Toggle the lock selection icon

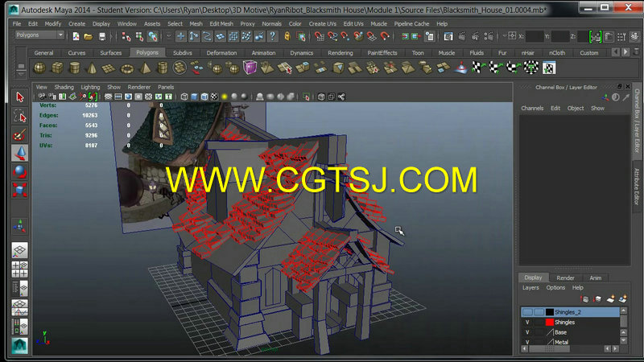(287, 36)
